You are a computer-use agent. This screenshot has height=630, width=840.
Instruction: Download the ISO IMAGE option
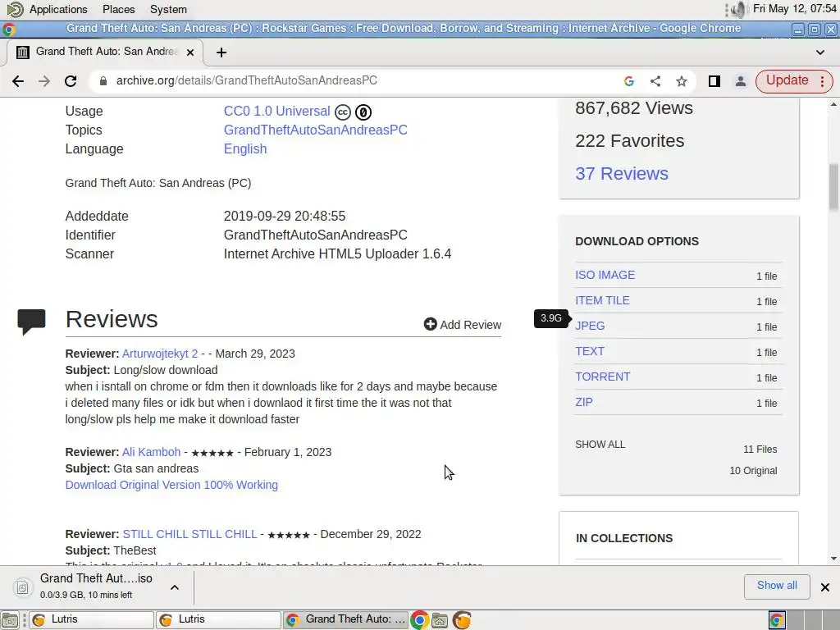point(605,275)
